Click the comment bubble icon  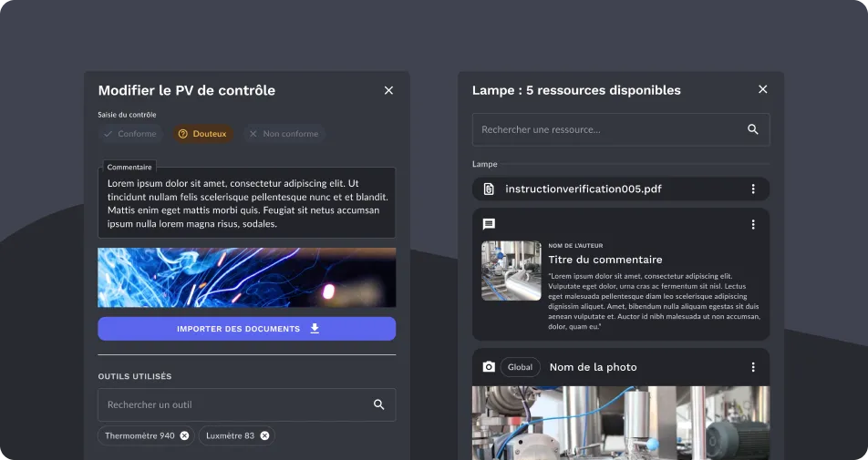tap(489, 224)
